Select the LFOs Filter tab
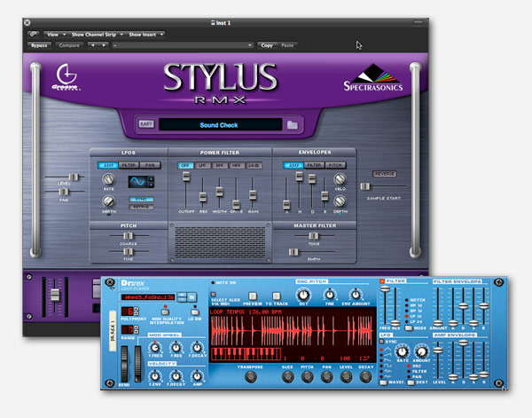This screenshot has width=532, height=418. coord(129,165)
